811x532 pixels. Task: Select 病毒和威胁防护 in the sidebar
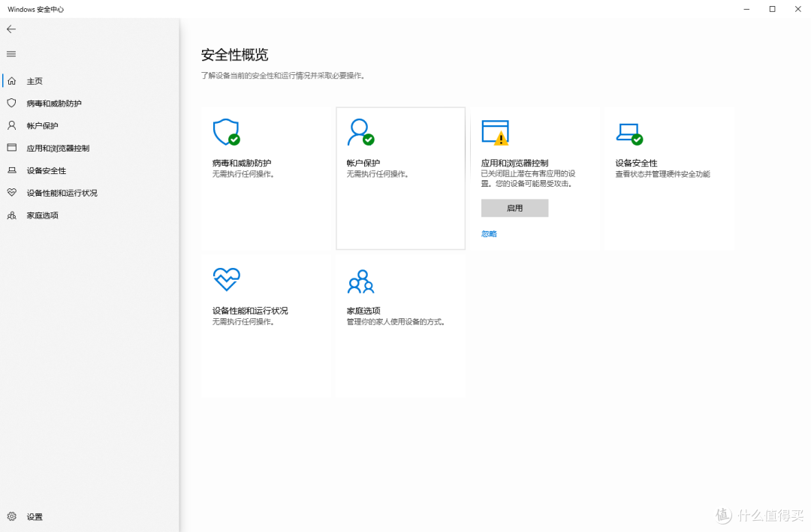pyautogui.click(x=54, y=104)
